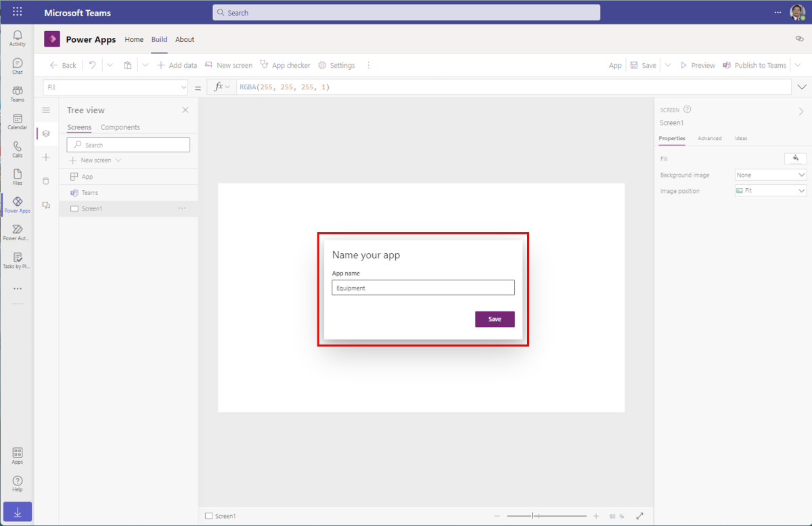
Task: Select the Screens tab in Tree view
Action: 79,127
